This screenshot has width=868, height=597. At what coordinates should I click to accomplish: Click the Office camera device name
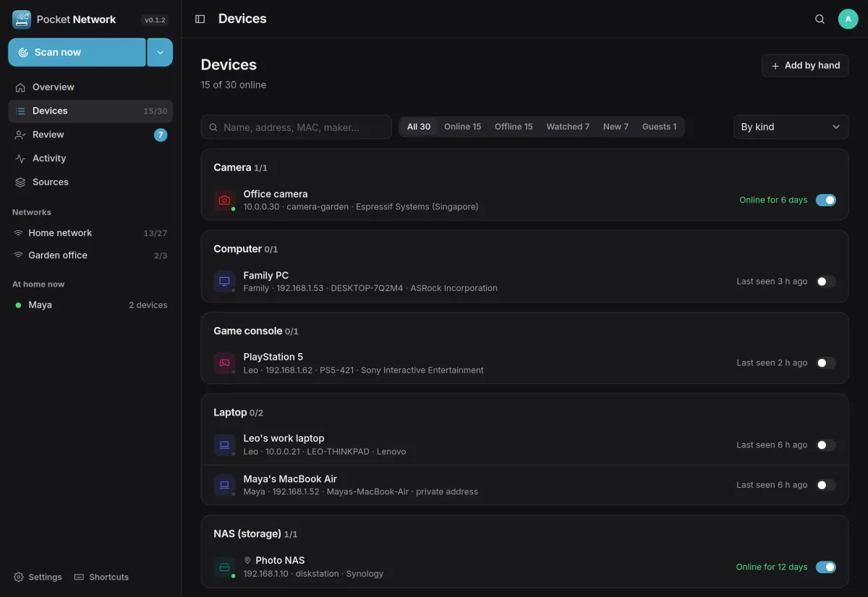tap(276, 194)
